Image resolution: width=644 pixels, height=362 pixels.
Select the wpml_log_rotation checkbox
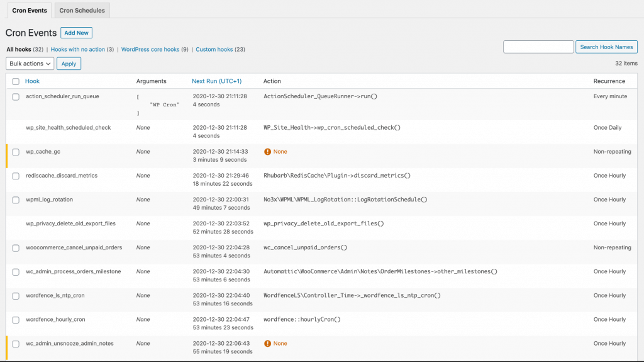16,200
